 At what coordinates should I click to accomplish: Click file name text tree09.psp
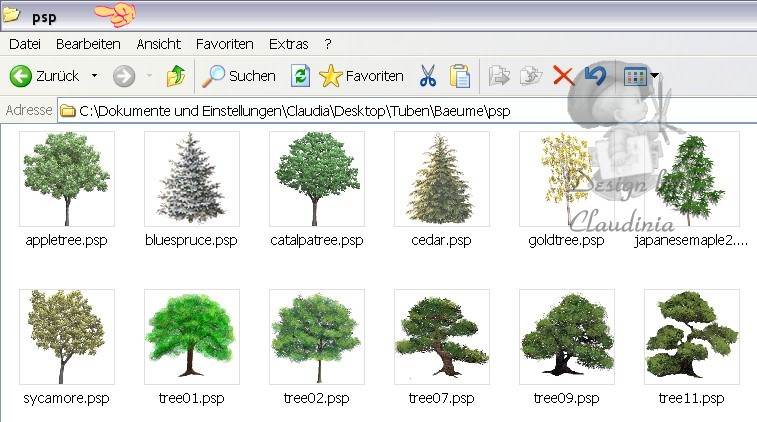[567, 398]
